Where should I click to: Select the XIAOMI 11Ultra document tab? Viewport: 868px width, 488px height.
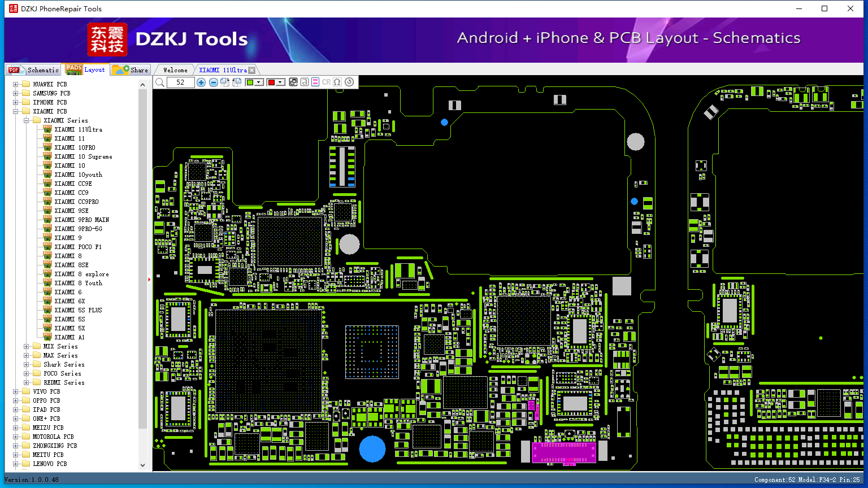[223, 70]
